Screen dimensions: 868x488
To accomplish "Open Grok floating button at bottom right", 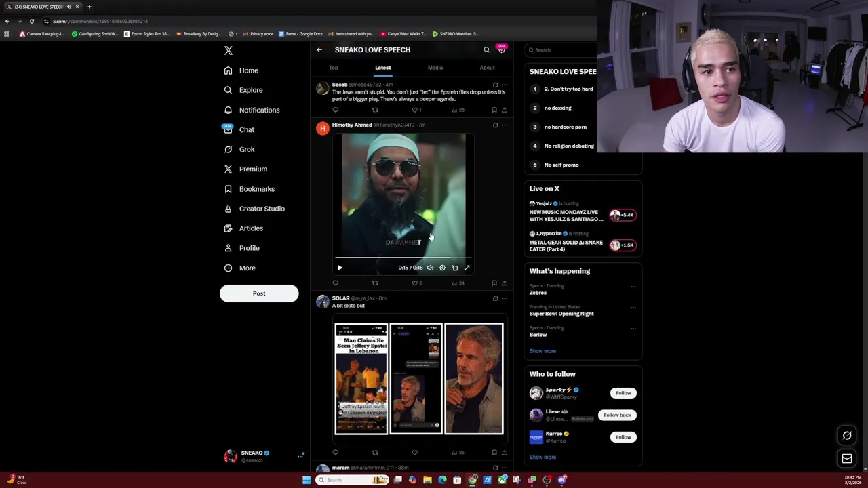I will (x=847, y=436).
